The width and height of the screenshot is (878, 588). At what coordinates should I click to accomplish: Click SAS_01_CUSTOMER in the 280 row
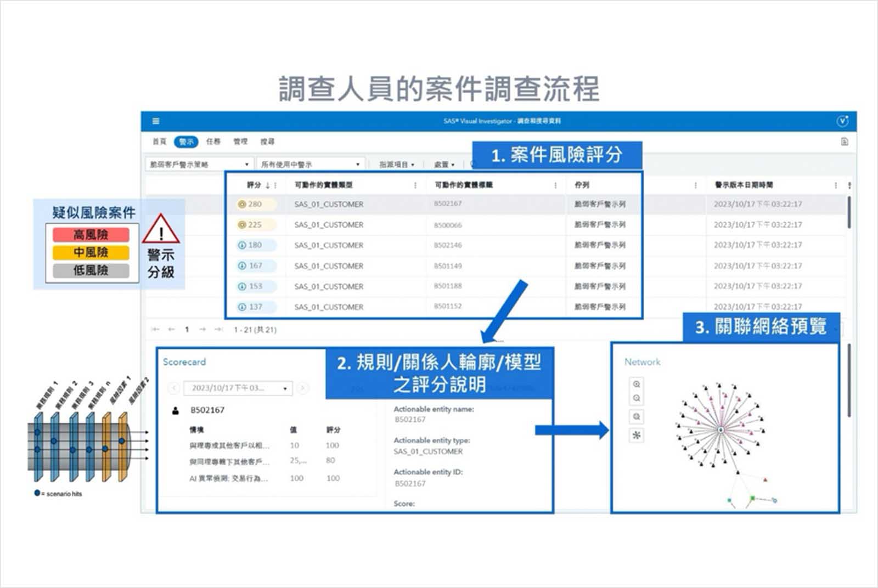pos(329,204)
